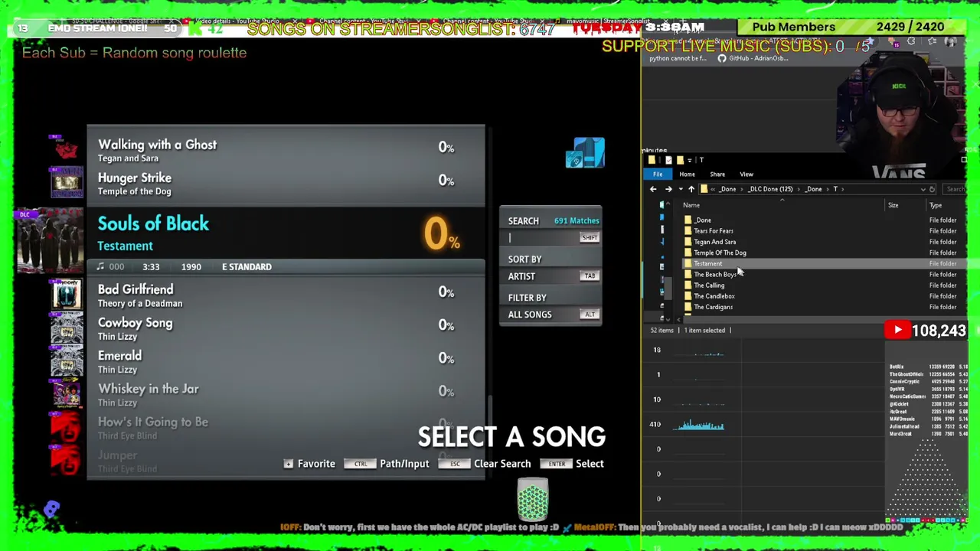Expand chevron after T in address bar
Viewport: 980px width, 551px height.
point(843,189)
